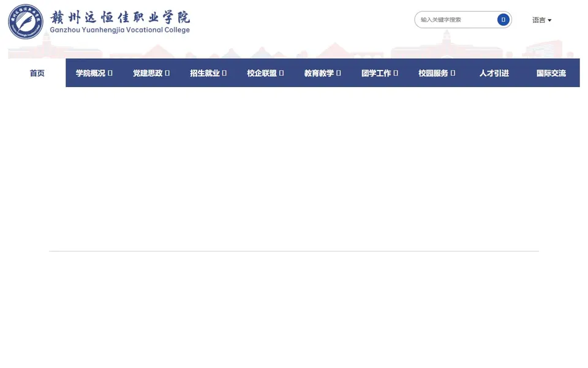Image resolution: width=588 pixels, height=368 pixels.
Task: Expand the arrow beside 教育教学
Action: (x=339, y=73)
